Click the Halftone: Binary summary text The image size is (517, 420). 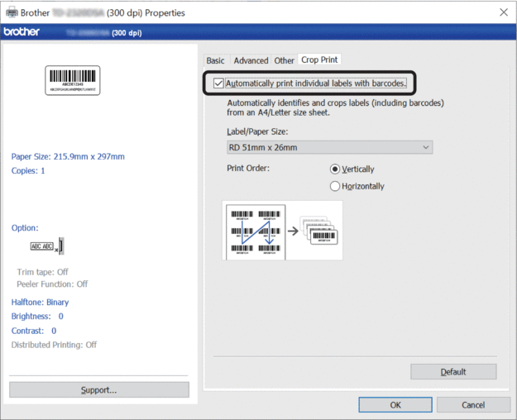(x=40, y=303)
